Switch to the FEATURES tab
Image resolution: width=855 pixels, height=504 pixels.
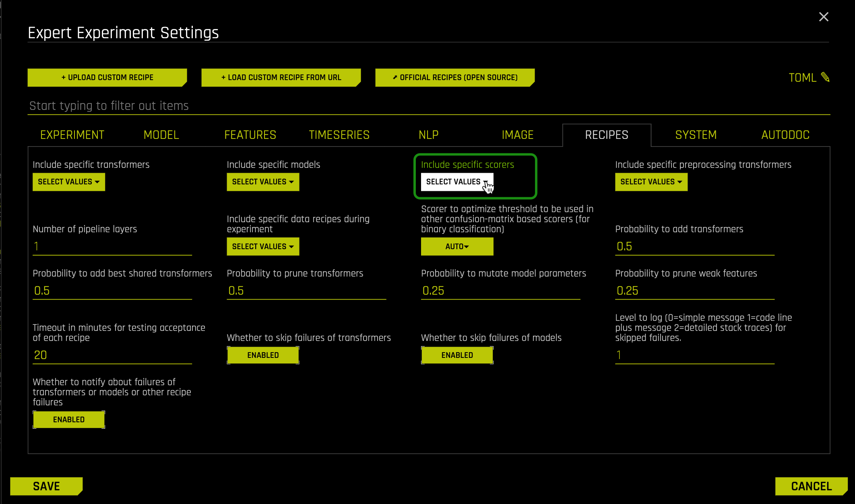click(250, 135)
